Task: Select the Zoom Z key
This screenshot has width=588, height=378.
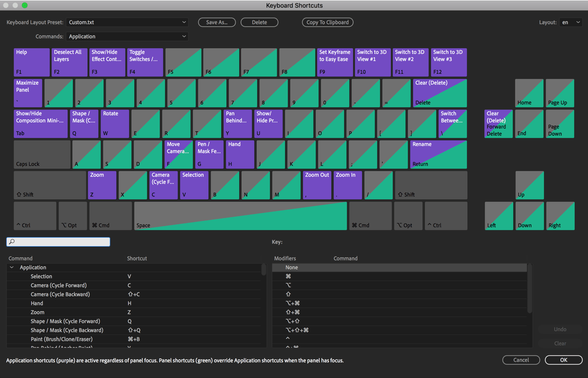Action: [102, 185]
